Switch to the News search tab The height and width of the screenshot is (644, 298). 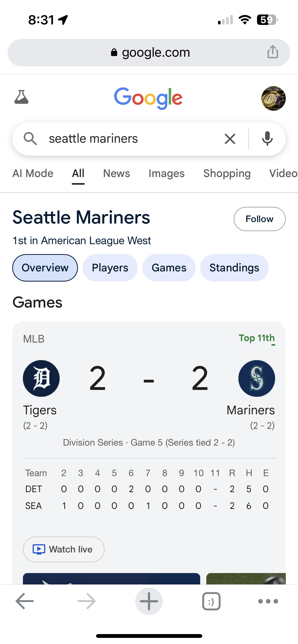click(x=116, y=173)
